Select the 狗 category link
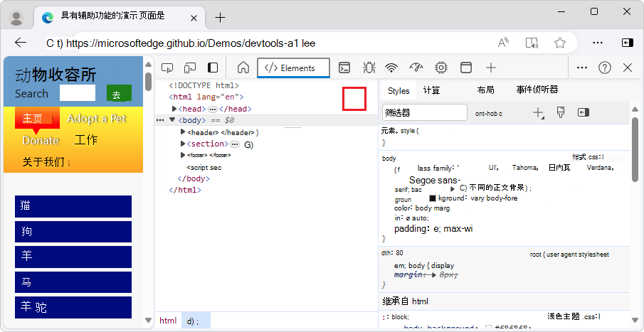This screenshot has width=644, height=332. 73,232
